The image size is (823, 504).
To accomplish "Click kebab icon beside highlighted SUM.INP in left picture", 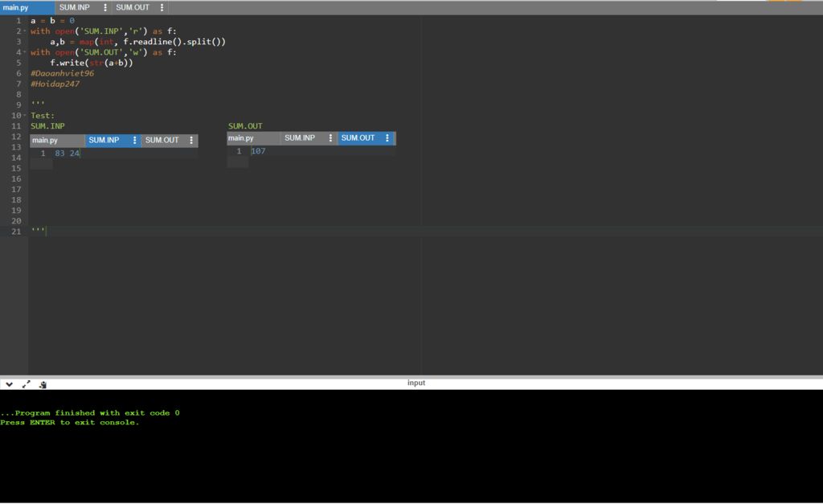I will click(135, 140).
